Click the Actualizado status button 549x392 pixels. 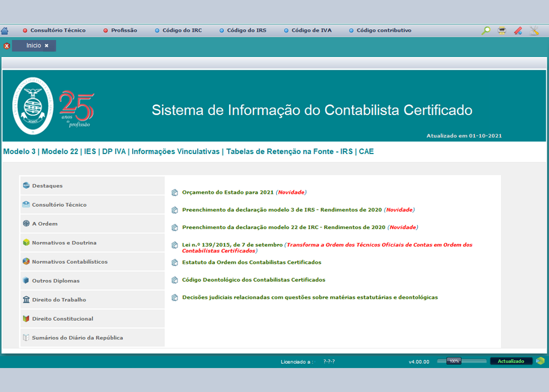511,361
